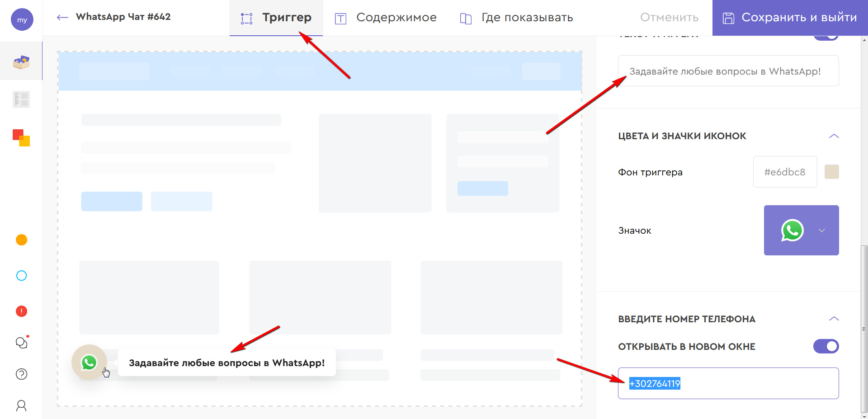Click the #e6dbc8 hex color field

click(x=785, y=172)
